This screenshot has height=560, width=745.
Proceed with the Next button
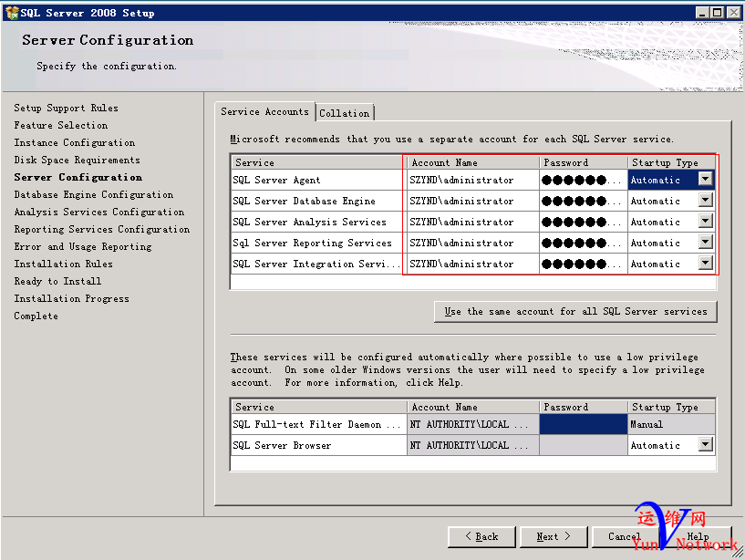coord(554,536)
